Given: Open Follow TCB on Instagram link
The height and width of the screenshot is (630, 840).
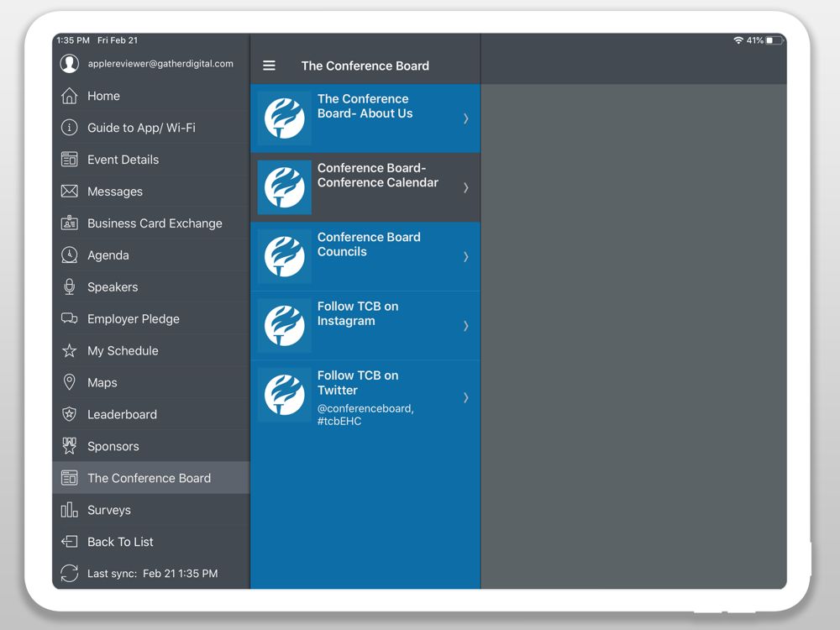Looking at the screenshot, I should pyautogui.click(x=365, y=326).
